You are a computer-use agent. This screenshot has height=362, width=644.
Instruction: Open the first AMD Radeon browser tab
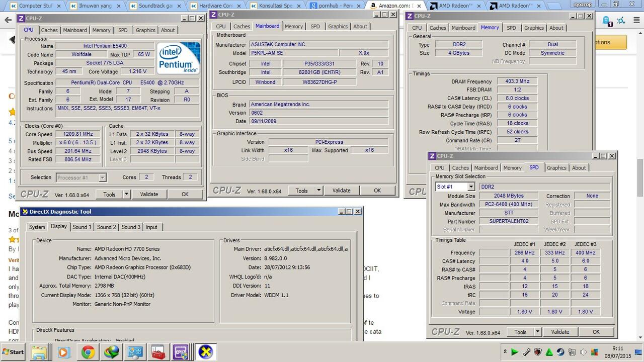pos(455,6)
